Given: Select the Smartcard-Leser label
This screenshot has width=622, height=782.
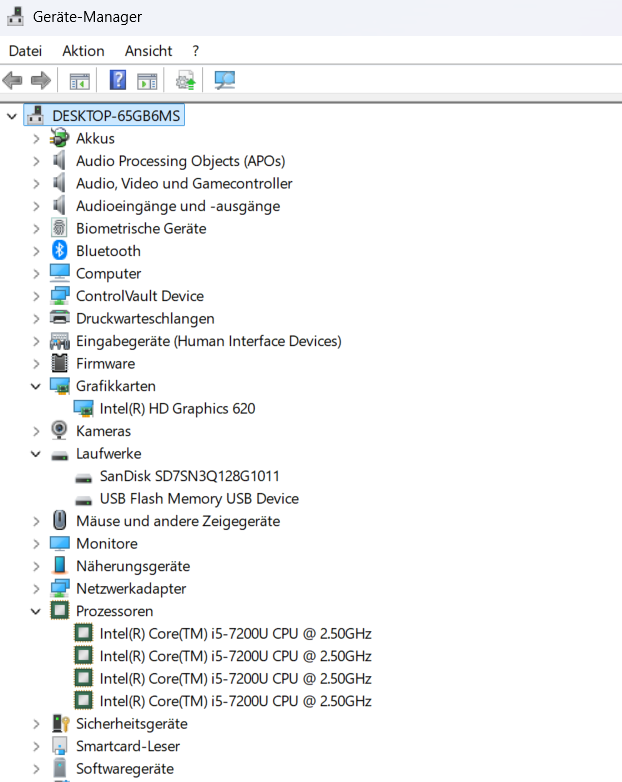Looking at the screenshot, I should pos(128,746).
